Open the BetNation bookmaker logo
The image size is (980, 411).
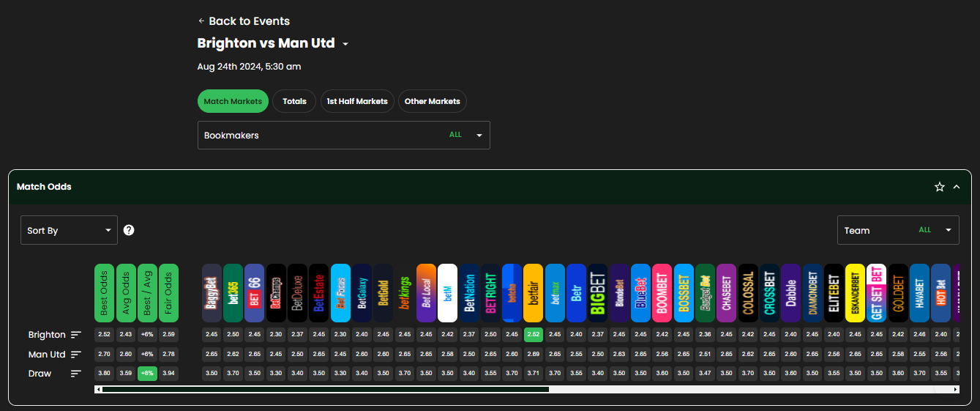(x=469, y=293)
